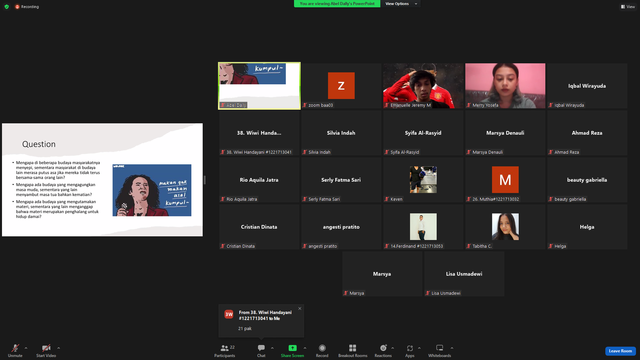Screen dimensions: 640x360
Task: Select Silvia Indah participant tile
Action: [341, 133]
